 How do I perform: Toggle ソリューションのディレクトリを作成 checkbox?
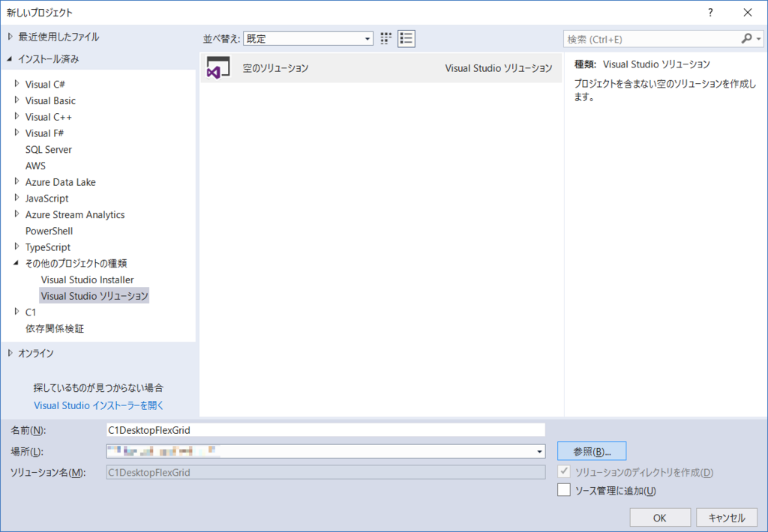[564, 472]
